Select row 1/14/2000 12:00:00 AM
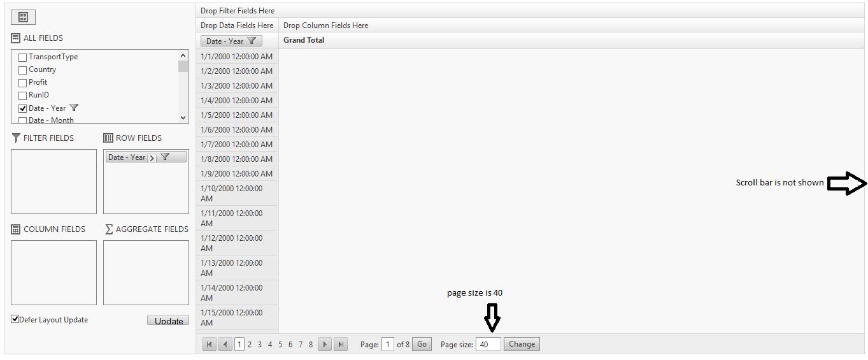Viewport: 868px width, 360px height. (x=237, y=292)
